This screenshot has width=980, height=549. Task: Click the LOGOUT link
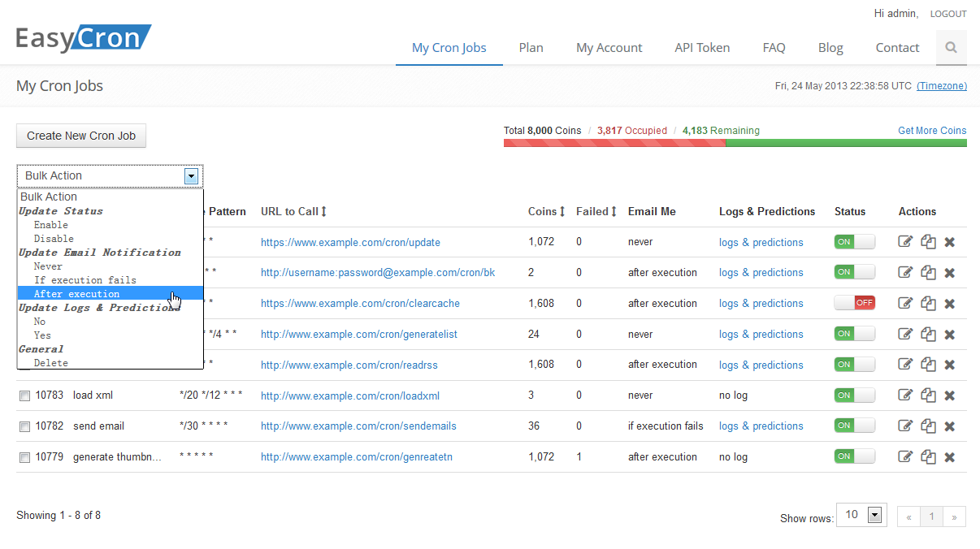pos(948,14)
